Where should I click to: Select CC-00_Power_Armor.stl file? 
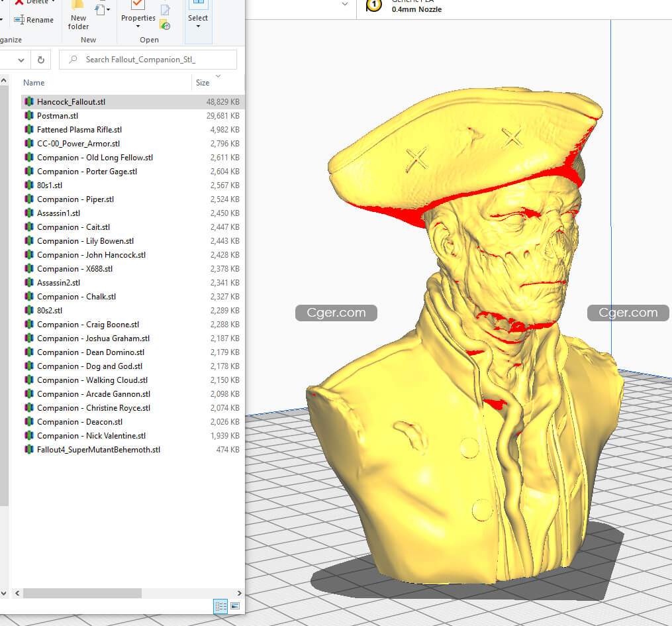133,144
